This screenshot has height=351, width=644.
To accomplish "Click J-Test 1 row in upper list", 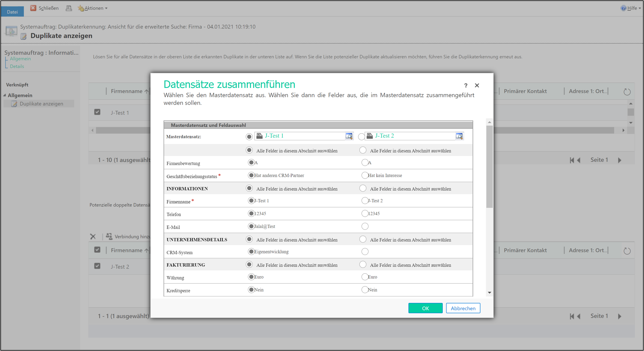I will point(120,113).
